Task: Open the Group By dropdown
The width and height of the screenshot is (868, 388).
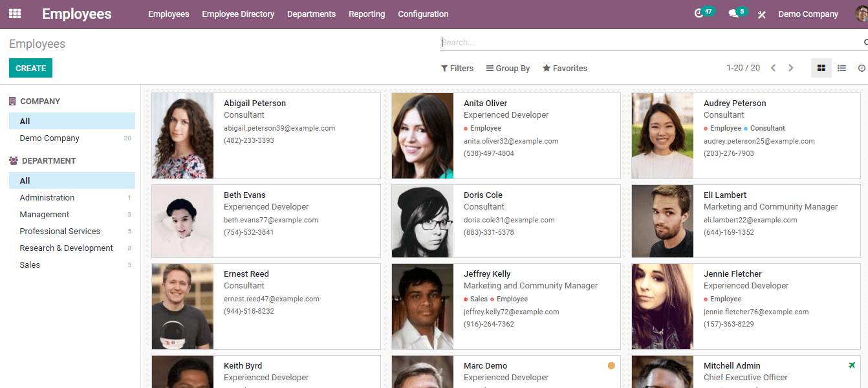Action: pyautogui.click(x=508, y=69)
